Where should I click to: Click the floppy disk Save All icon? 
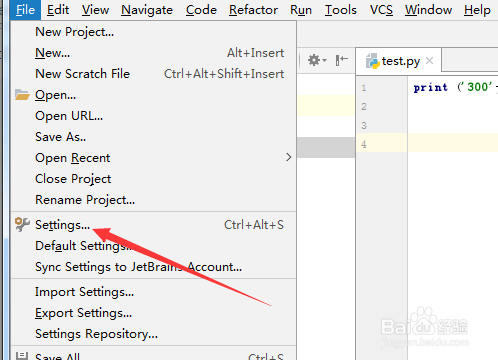22,356
